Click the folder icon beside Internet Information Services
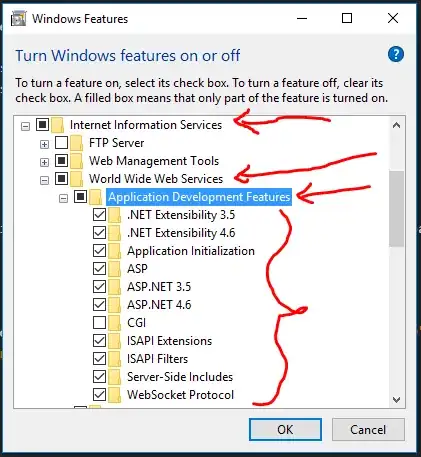The image size is (421, 457). click(58, 125)
